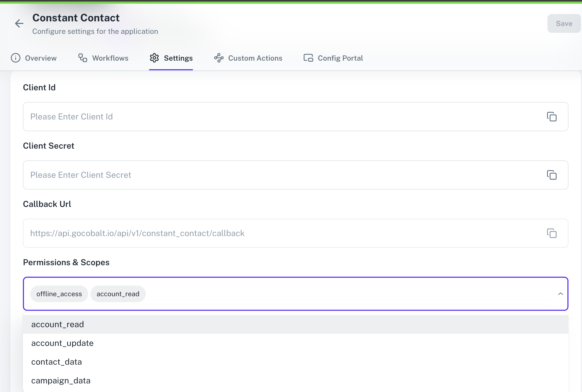Click the Save button
The image size is (582, 392).
coord(564,23)
